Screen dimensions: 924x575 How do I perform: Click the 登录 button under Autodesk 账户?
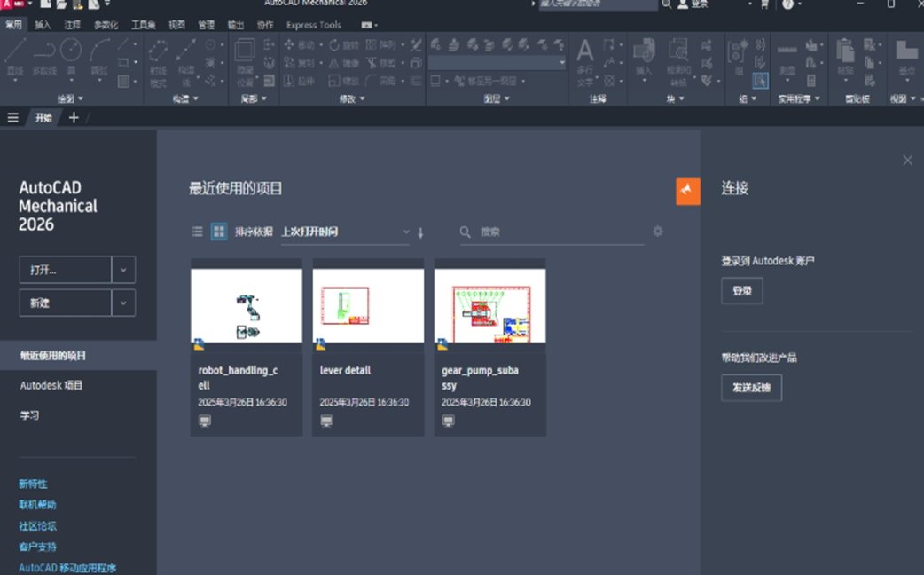pos(742,291)
